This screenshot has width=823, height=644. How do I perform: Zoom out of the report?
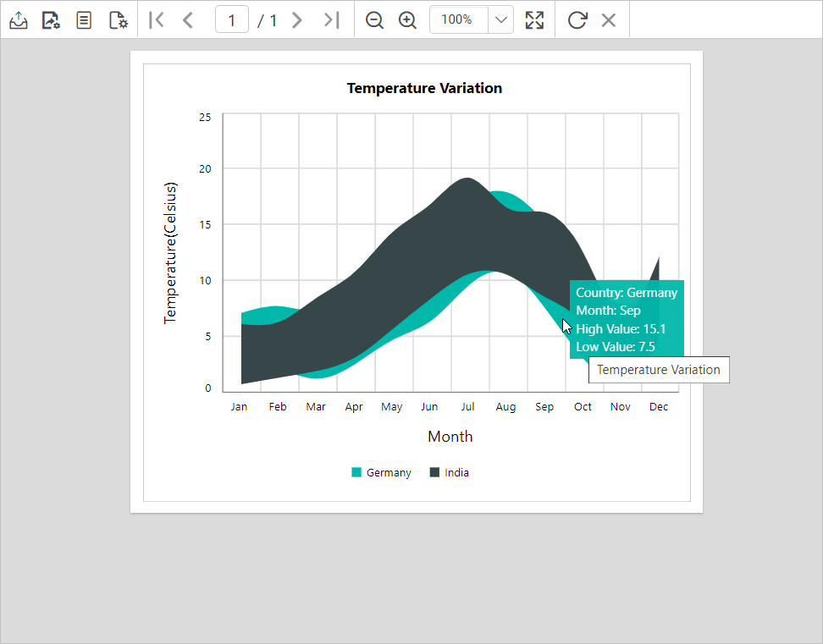tap(374, 20)
